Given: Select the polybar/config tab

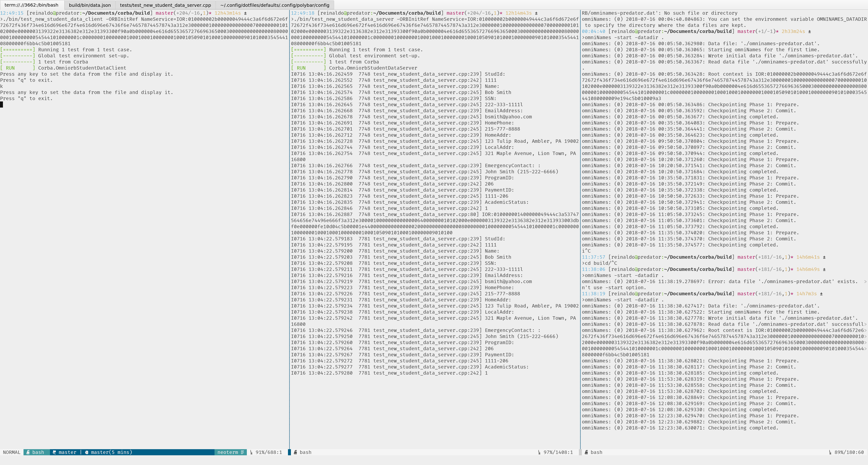Looking at the screenshot, I should 275,5.
